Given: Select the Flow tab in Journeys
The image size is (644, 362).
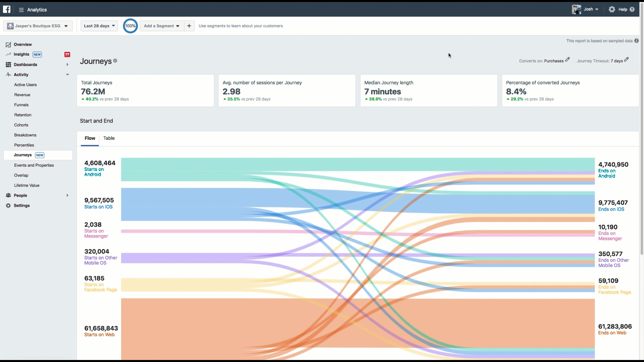Looking at the screenshot, I should pyautogui.click(x=90, y=138).
